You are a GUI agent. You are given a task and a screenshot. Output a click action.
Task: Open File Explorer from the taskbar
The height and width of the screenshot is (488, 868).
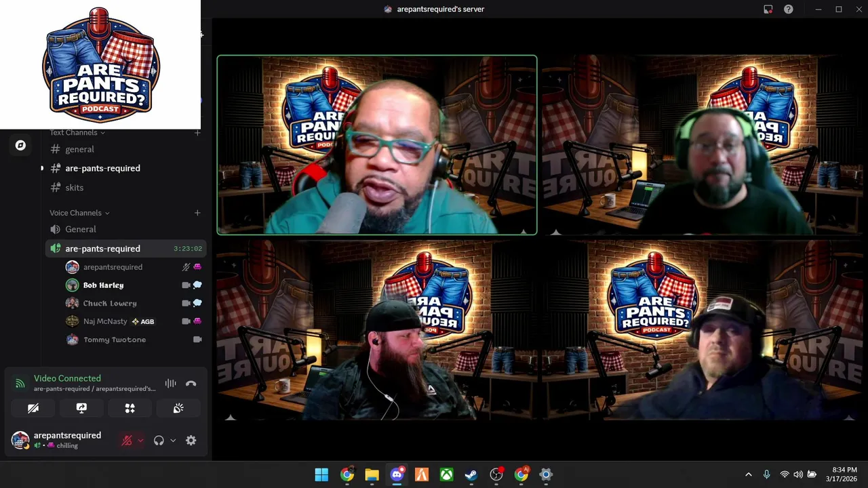click(x=372, y=474)
